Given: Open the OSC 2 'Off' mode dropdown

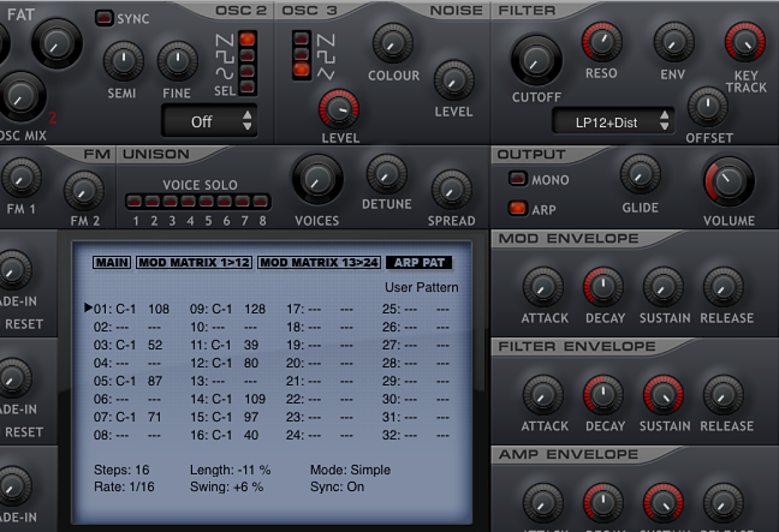Looking at the screenshot, I should [x=209, y=121].
